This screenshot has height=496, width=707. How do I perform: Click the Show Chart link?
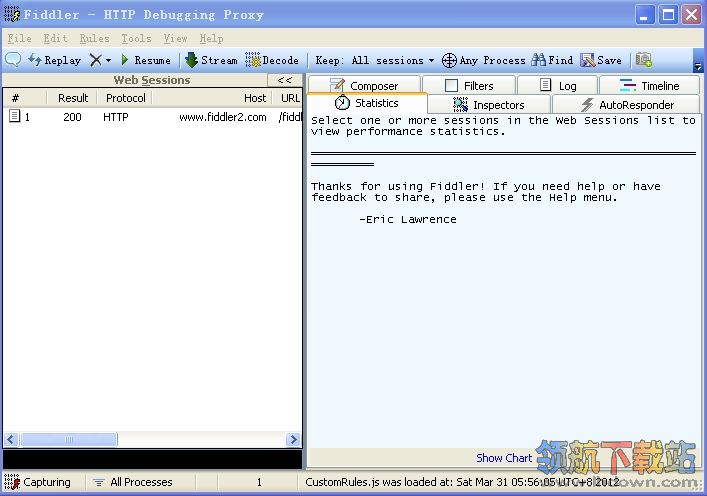pyautogui.click(x=504, y=458)
